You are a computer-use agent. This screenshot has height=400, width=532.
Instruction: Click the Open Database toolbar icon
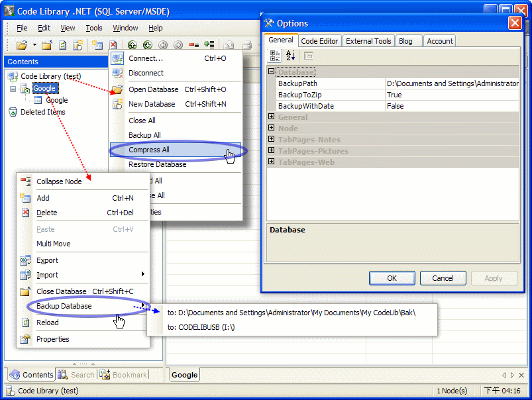22,45
